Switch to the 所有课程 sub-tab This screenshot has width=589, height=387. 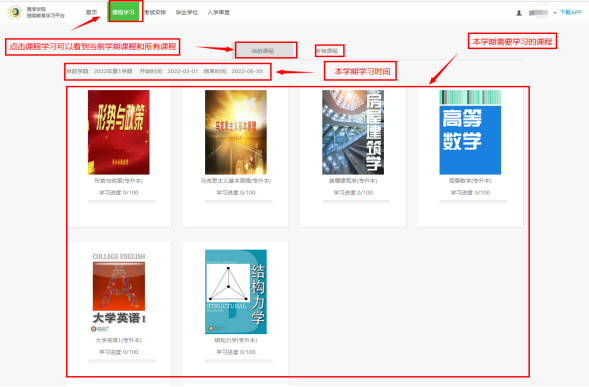tap(327, 51)
